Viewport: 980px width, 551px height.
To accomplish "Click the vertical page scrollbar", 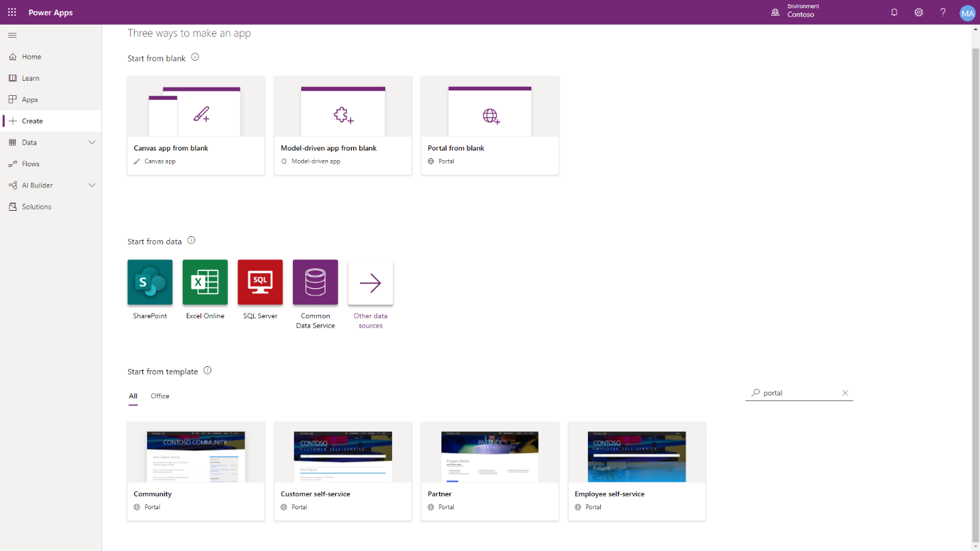I will [975, 294].
